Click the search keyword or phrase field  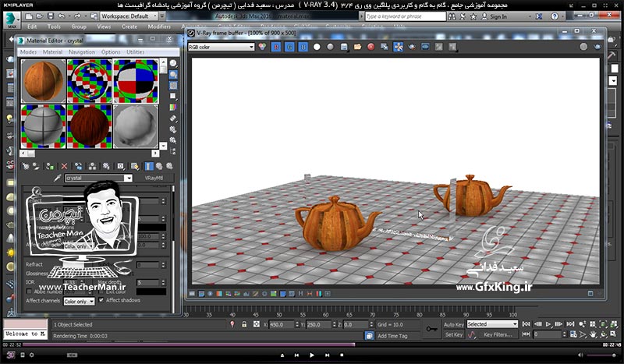[406, 16]
